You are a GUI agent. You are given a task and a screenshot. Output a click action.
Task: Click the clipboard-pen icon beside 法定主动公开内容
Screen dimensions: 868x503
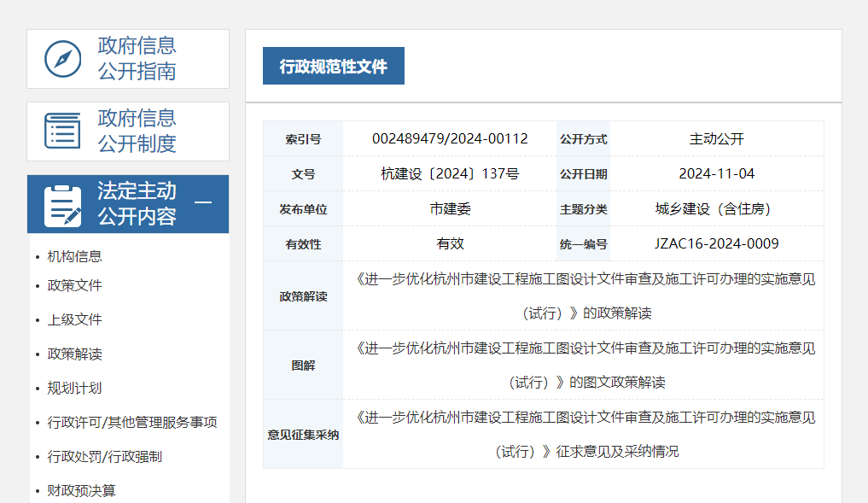tap(61, 203)
